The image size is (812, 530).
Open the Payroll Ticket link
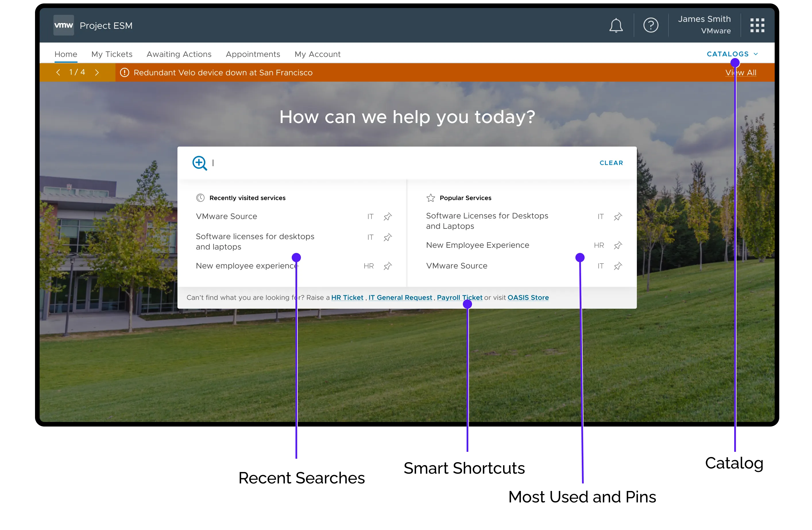tap(460, 297)
